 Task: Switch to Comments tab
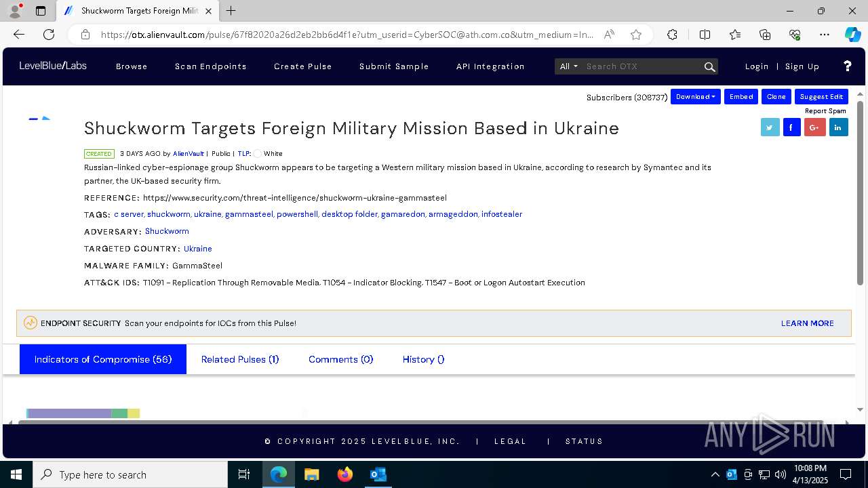click(341, 359)
